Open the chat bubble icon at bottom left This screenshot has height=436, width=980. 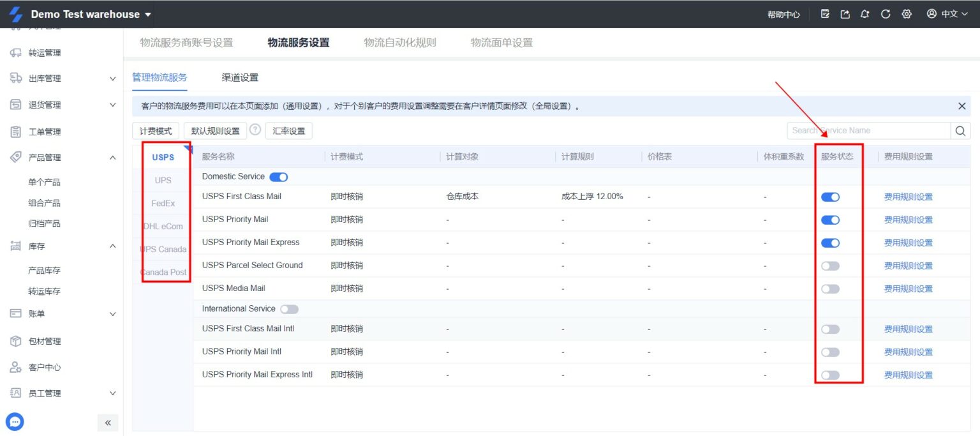15,421
